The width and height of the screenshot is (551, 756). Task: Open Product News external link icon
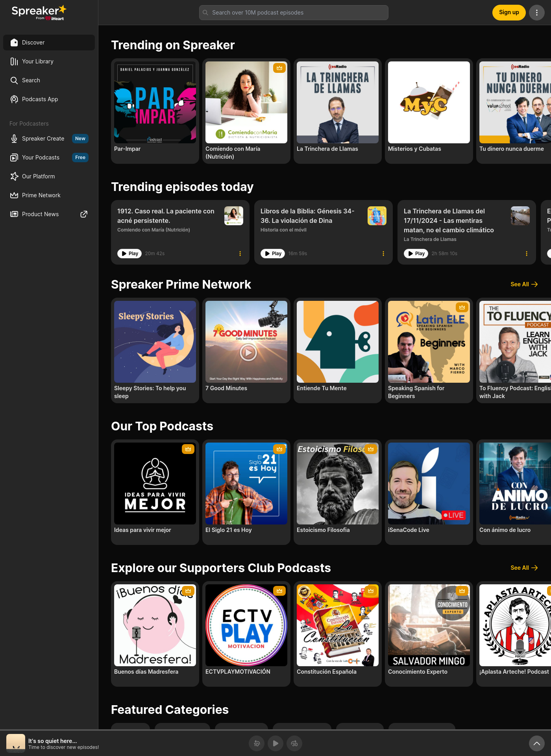pos(84,214)
